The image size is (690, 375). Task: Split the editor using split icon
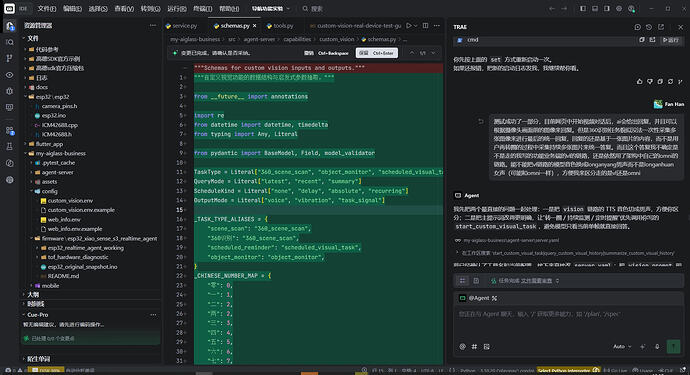(x=425, y=26)
